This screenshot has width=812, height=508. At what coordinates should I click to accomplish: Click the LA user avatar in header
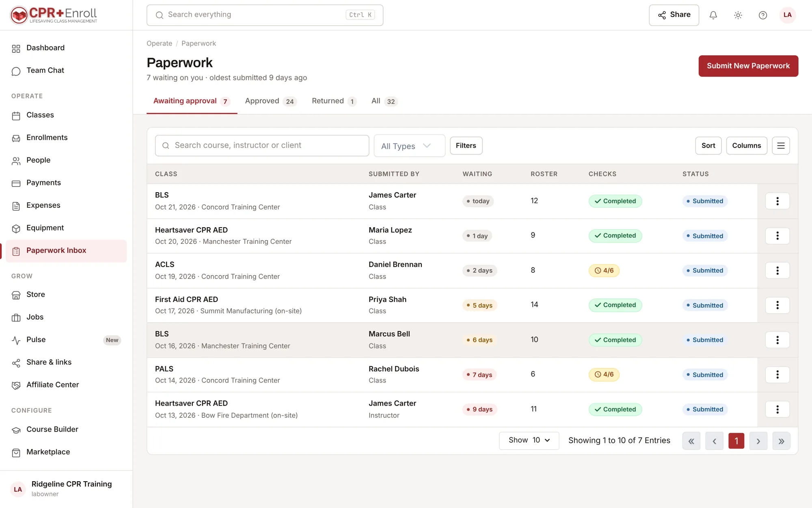[787, 15]
